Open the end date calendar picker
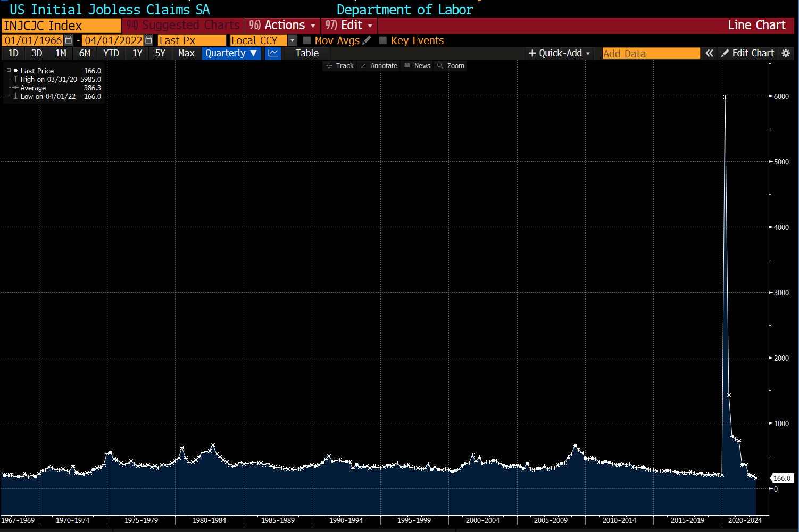The width and height of the screenshot is (799, 532). (x=149, y=40)
